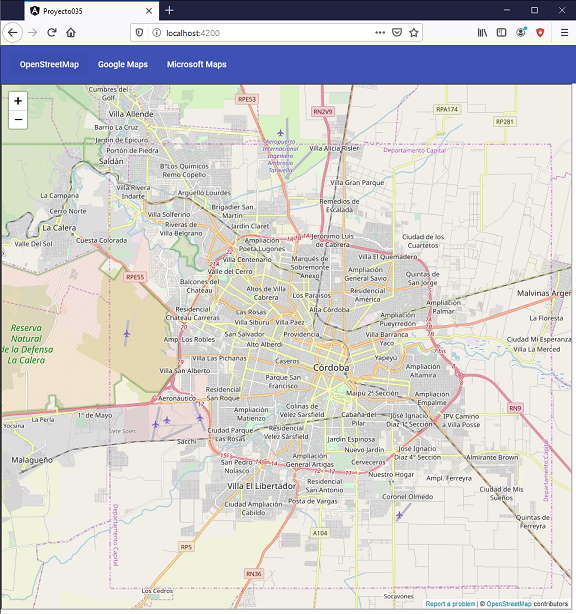Minimize the browser window
Image resolution: width=576 pixels, height=614 pixels.
tap(507, 10)
